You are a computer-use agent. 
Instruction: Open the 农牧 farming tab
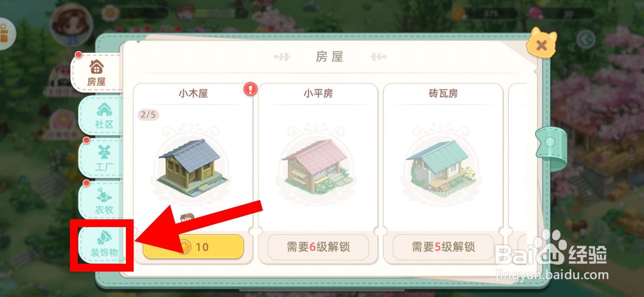tap(103, 201)
